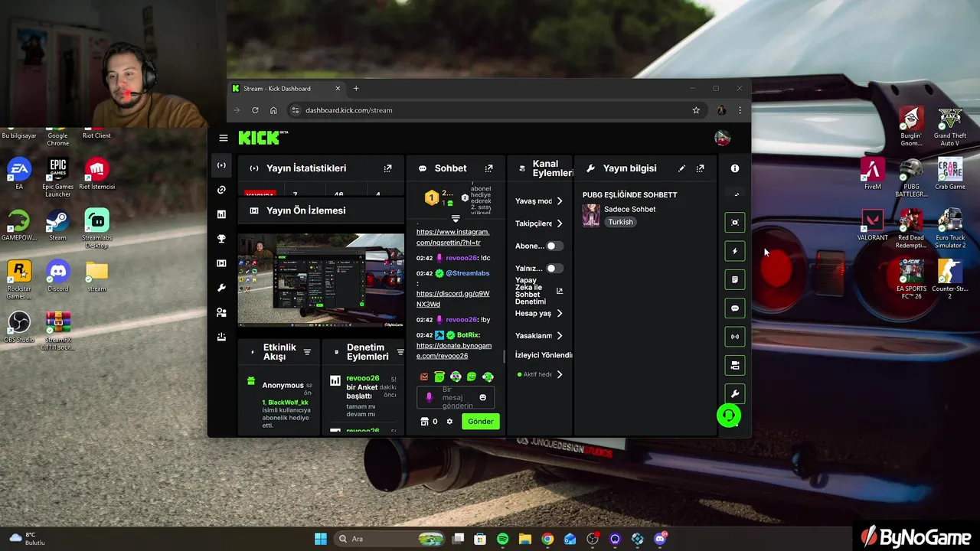
Task: Click the stream preview thumbnail
Action: [x=321, y=280]
